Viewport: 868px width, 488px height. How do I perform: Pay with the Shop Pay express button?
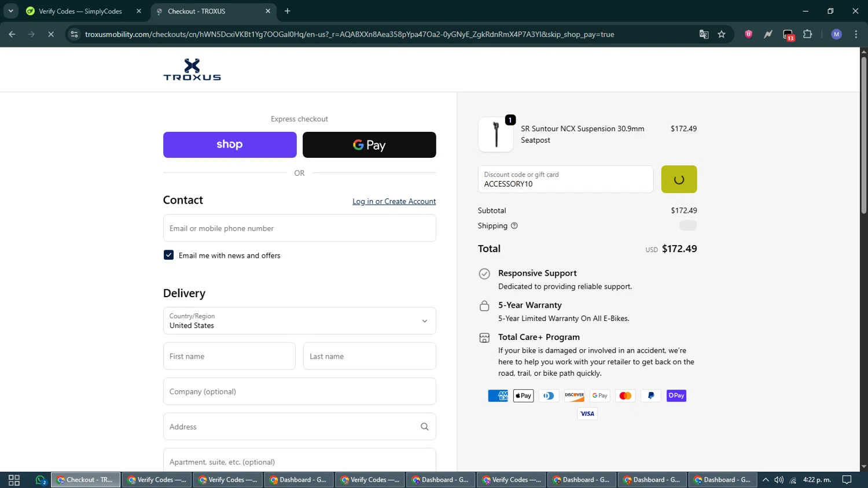tap(230, 145)
